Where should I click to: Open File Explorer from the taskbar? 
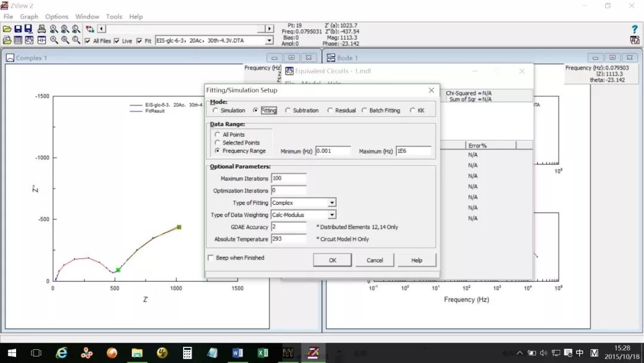click(137, 353)
